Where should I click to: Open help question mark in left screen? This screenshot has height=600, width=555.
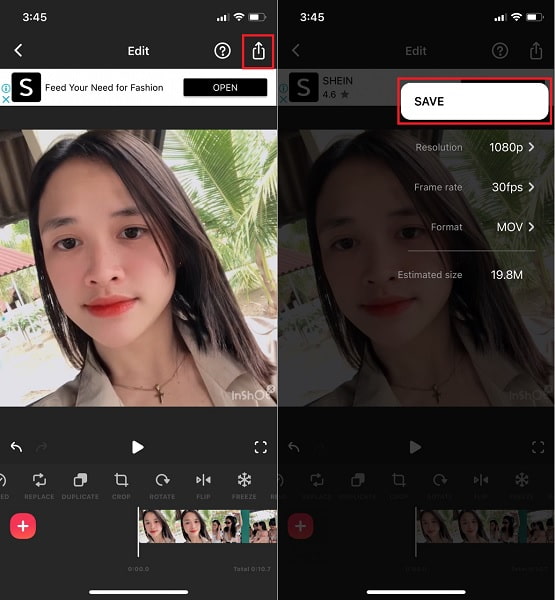tap(222, 51)
